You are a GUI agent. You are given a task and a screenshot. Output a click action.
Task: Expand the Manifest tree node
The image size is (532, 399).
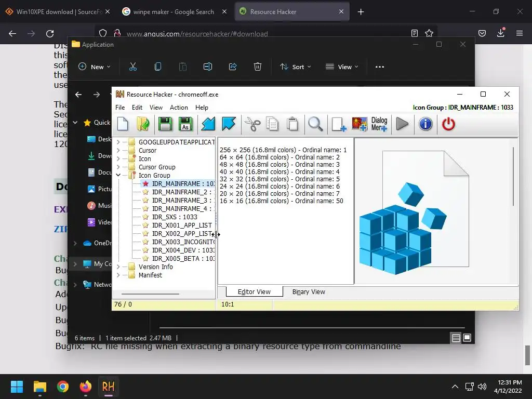(x=118, y=275)
